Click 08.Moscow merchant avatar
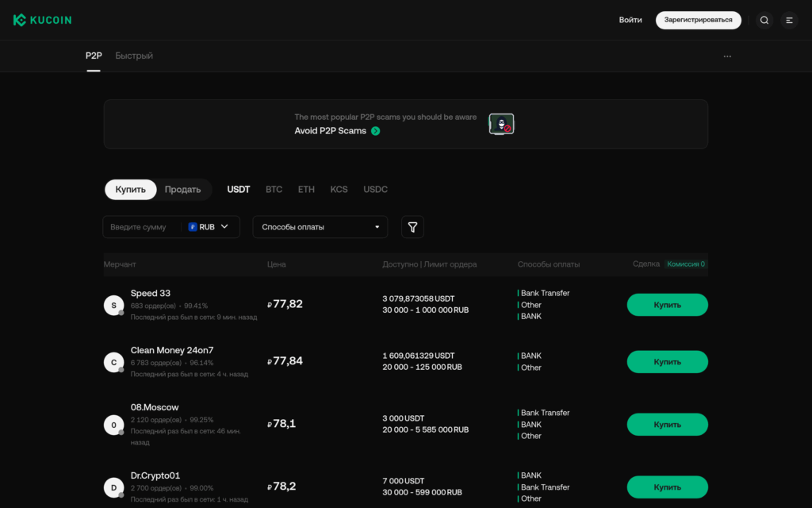812x508 pixels. (114, 425)
